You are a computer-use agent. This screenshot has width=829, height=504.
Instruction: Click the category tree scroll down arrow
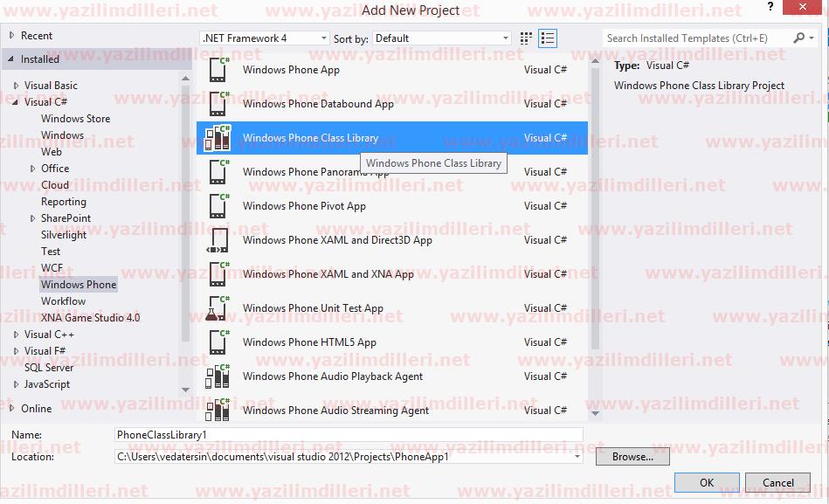[185, 390]
